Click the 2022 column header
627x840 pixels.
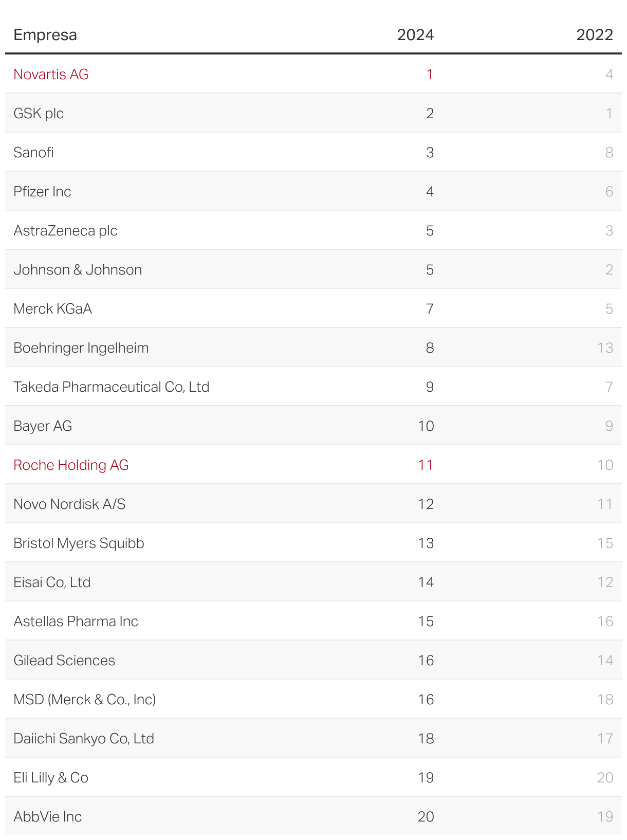point(594,35)
